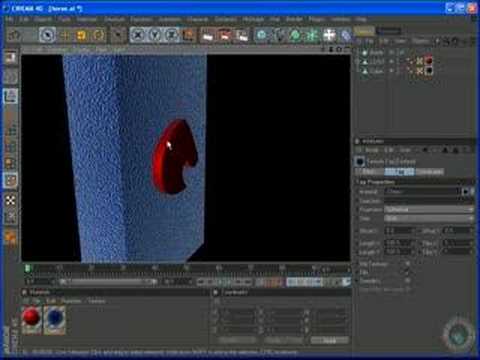Open the Projection dropdown showing Spherical

[429, 209]
